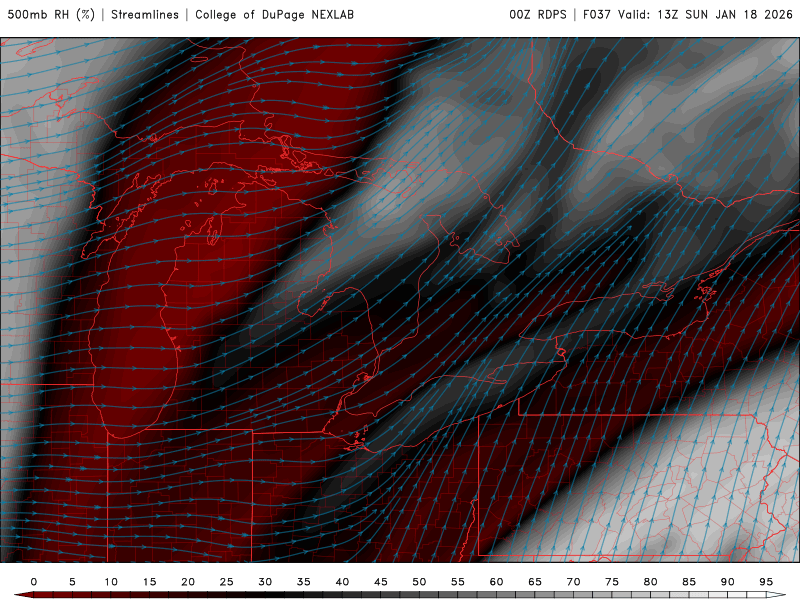The height and width of the screenshot is (600, 800).
Task: Click the 0 value on colorbar
Action: coord(34,582)
